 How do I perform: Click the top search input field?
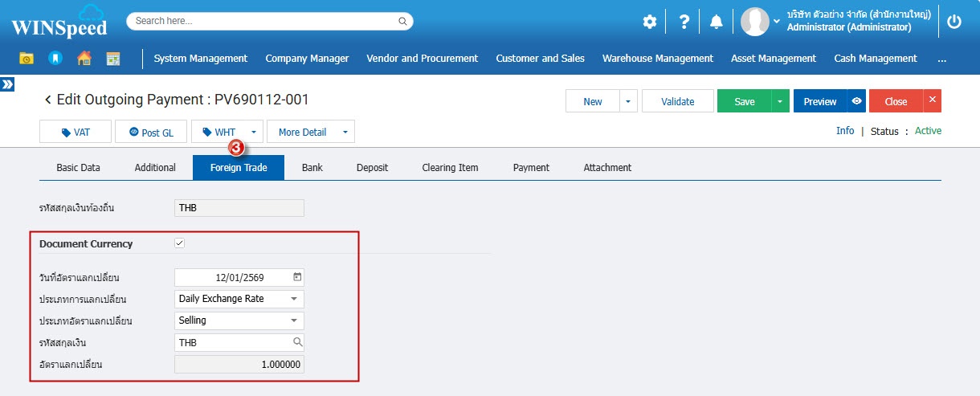265,21
